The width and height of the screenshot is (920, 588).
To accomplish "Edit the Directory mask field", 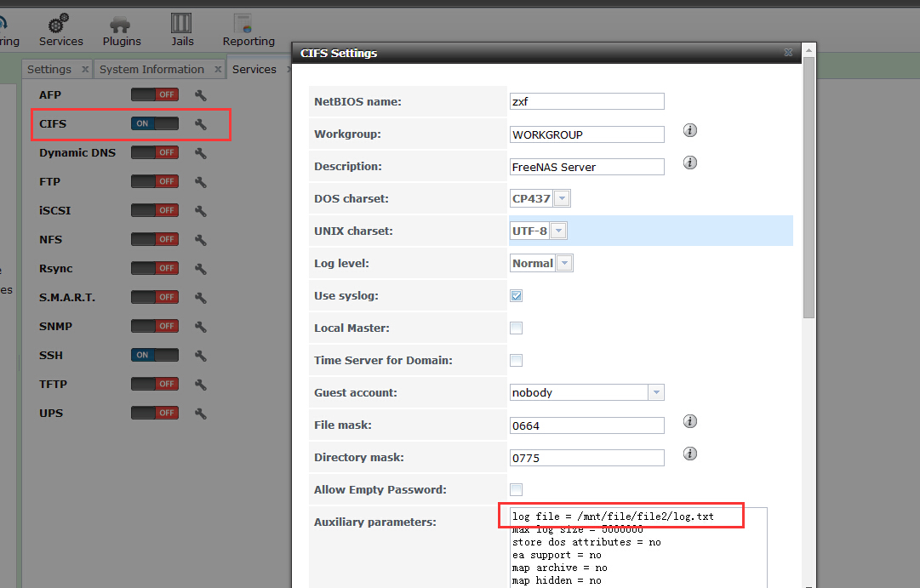I will [x=586, y=458].
